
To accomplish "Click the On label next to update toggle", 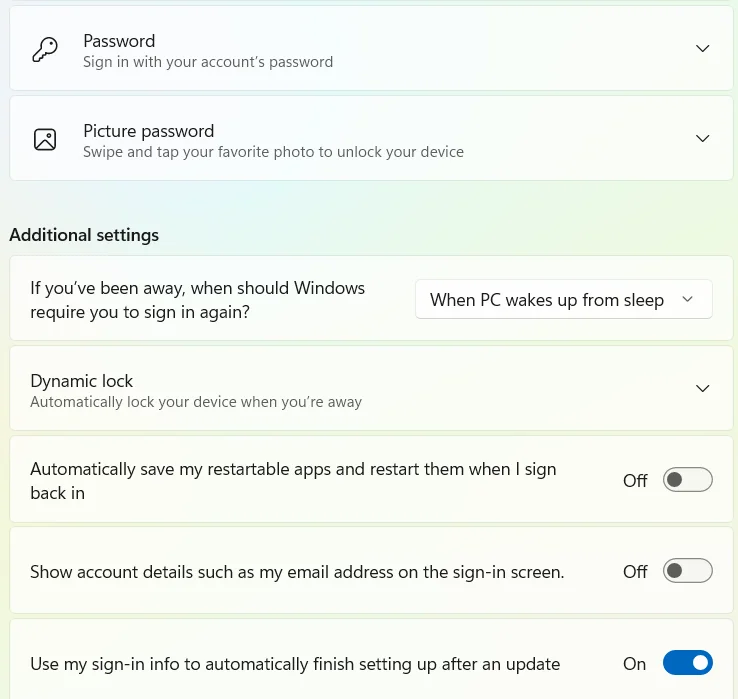I will (634, 664).
